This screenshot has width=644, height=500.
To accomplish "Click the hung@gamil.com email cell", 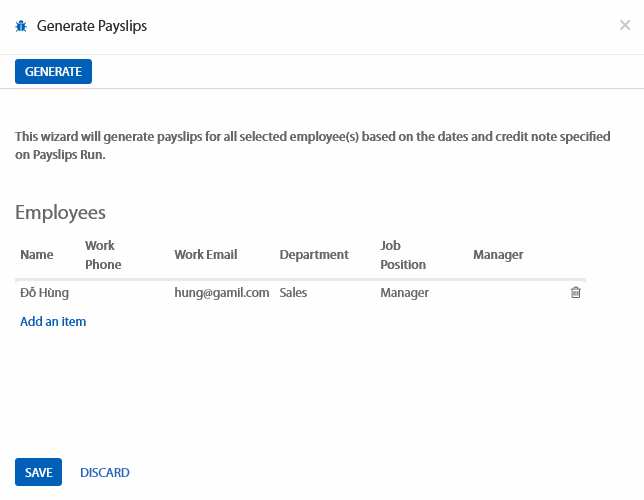I will tap(222, 293).
